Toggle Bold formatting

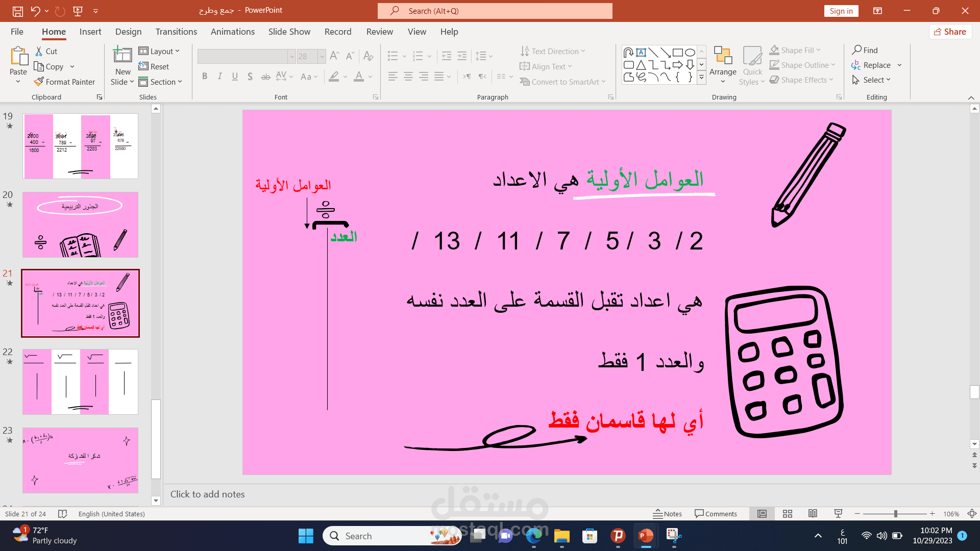[x=205, y=77]
